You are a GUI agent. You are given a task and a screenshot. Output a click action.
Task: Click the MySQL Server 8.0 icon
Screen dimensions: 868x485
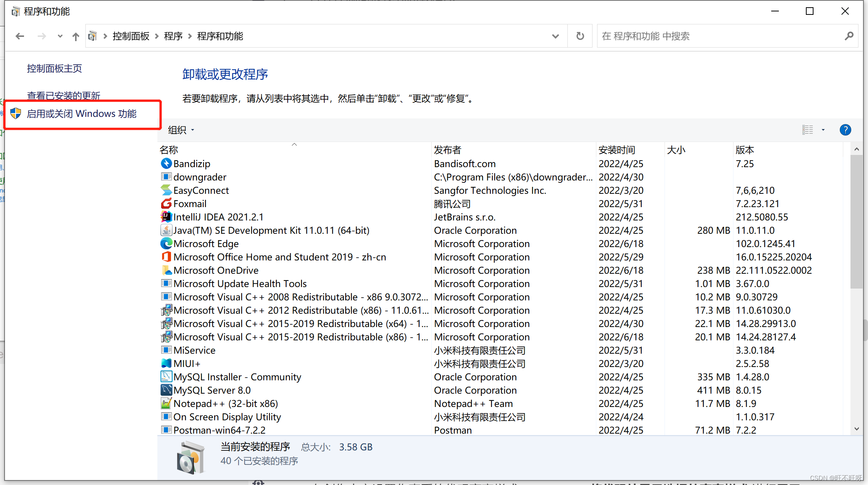pos(166,390)
